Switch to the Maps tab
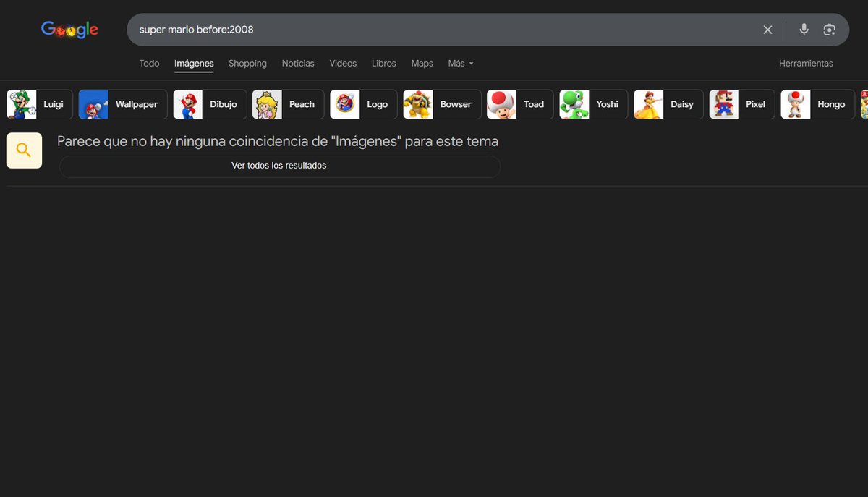This screenshot has width=868, height=497. coord(422,64)
